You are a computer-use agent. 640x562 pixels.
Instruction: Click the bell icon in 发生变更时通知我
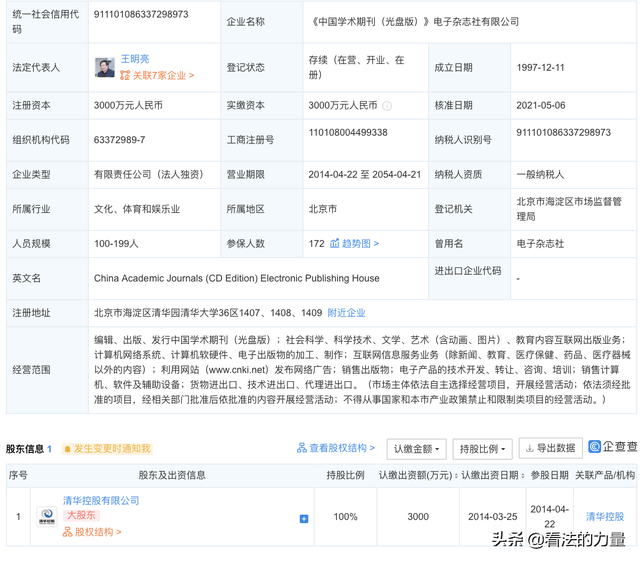tap(67, 449)
